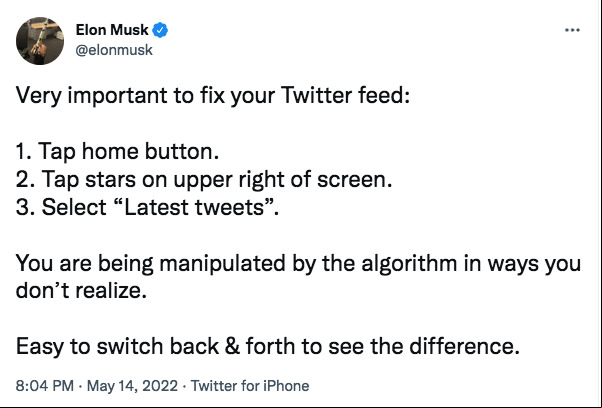Open the @elonmusk handle link
The width and height of the screenshot is (602, 408).
pyautogui.click(x=114, y=50)
